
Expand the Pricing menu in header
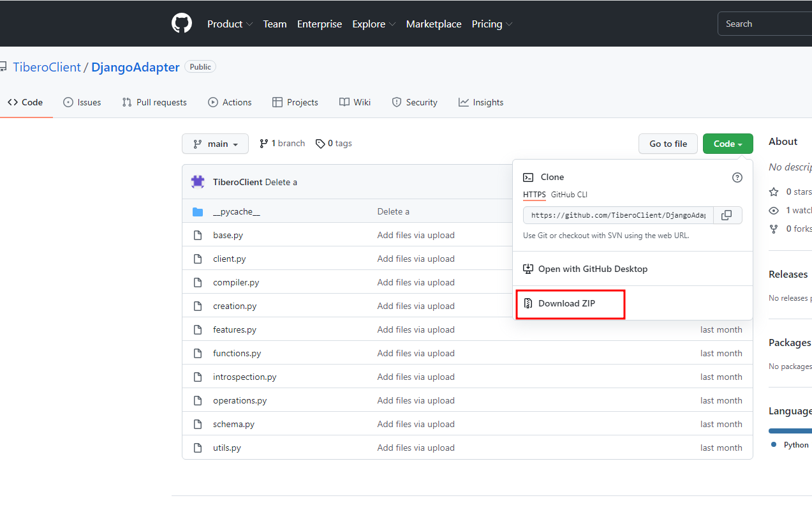click(492, 24)
